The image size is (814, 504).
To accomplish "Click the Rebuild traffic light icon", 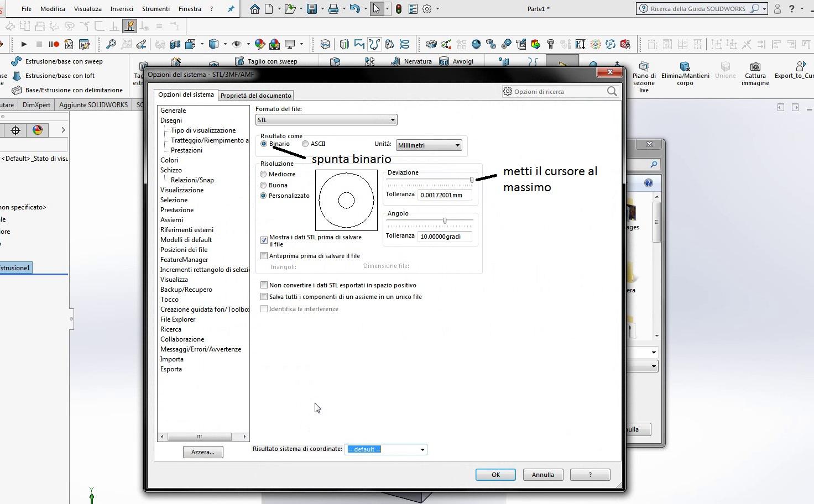I will [398, 9].
